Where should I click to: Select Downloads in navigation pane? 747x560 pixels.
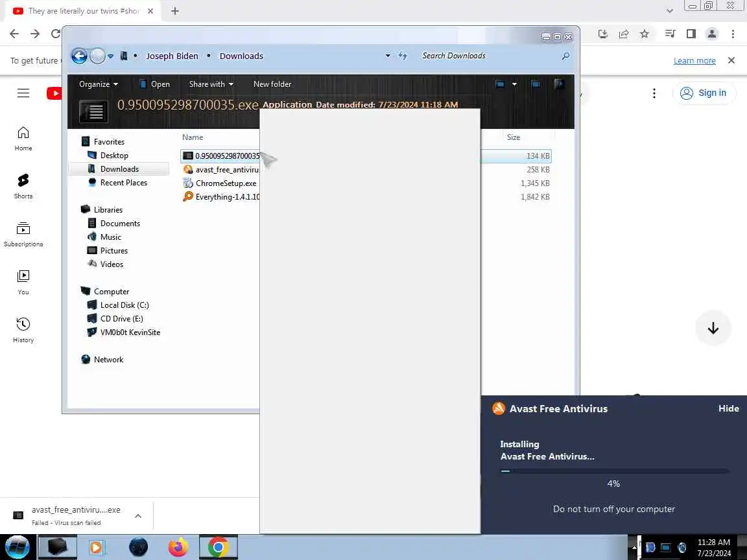(x=119, y=169)
